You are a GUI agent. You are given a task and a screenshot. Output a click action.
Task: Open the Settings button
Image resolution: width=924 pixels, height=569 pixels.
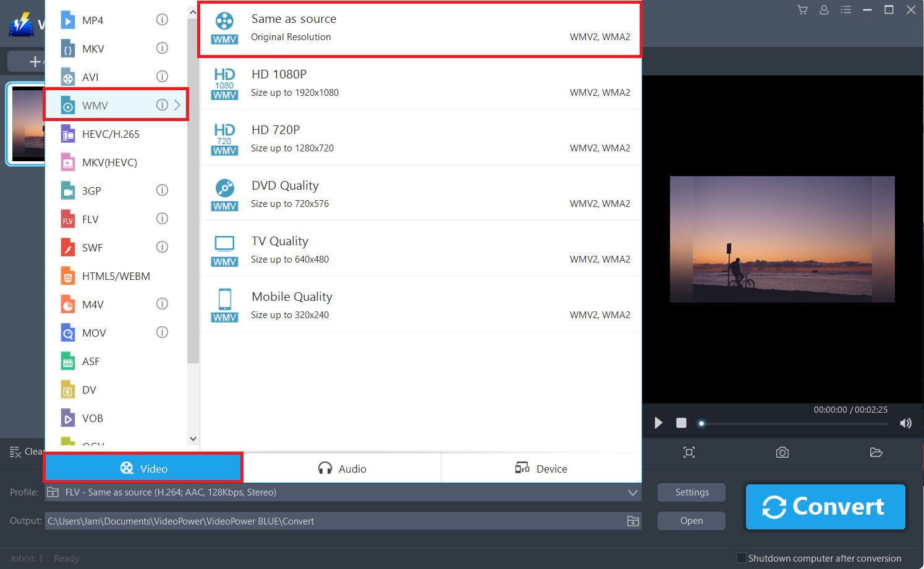coord(692,492)
